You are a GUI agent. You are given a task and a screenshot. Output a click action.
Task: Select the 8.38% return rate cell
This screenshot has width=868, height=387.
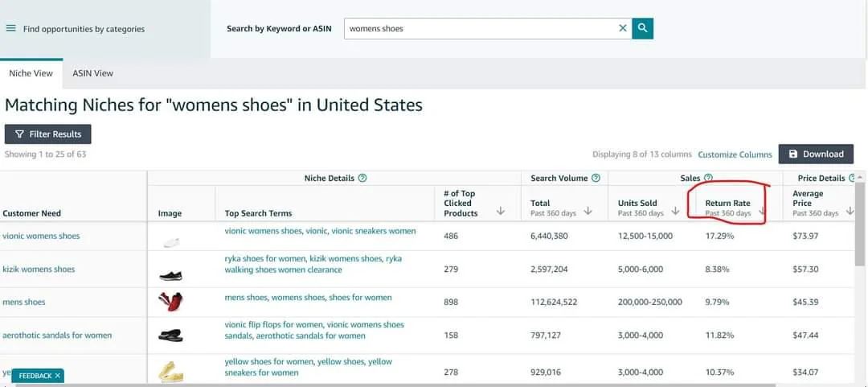click(718, 269)
